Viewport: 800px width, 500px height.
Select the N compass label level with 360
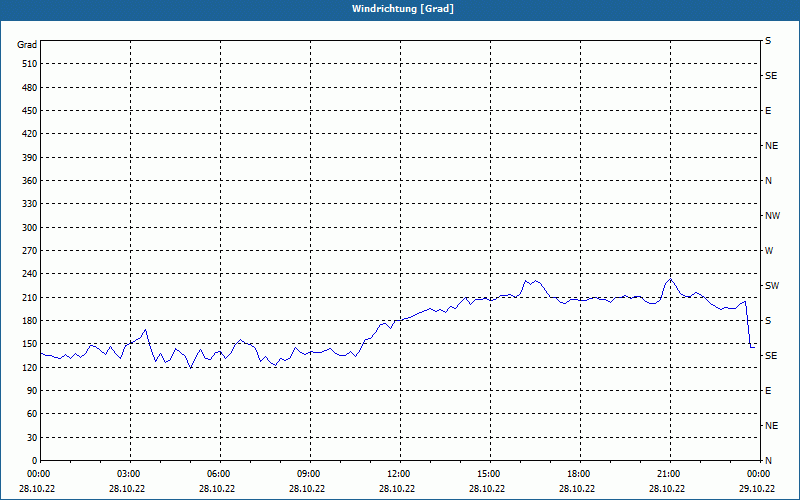click(x=768, y=181)
